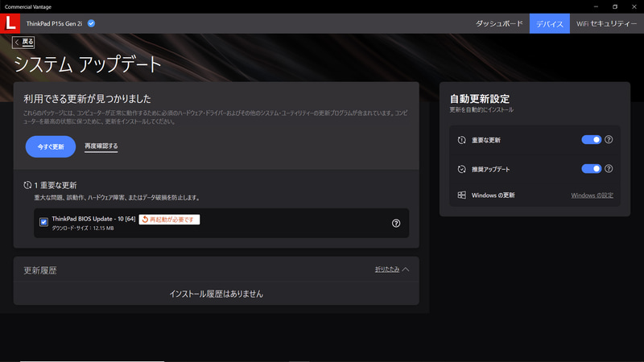This screenshot has width=644, height=362.
Task: Open the Windows の設定 link
Action: [592, 195]
